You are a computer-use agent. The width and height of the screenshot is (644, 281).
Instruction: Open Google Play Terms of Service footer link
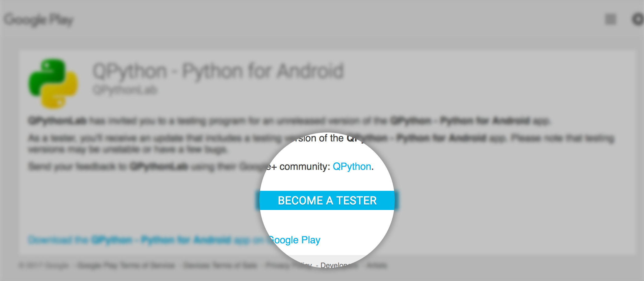click(x=126, y=266)
